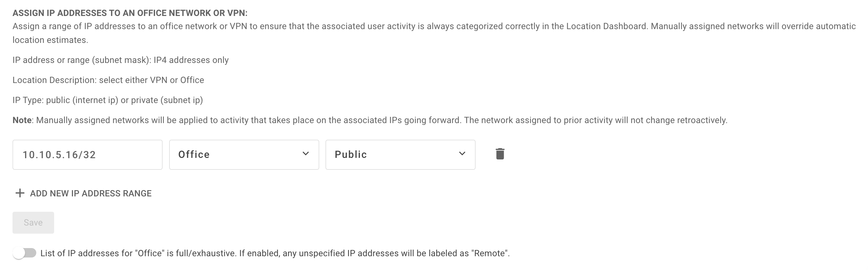The image size is (868, 270).
Task: Click the bold Note label
Action: pos(22,120)
